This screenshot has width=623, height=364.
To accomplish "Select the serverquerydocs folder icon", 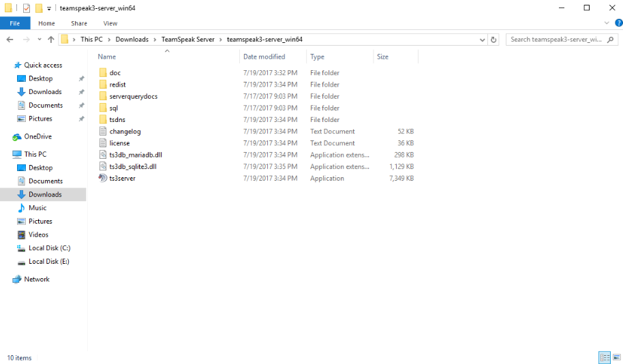I will coord(103,96).
